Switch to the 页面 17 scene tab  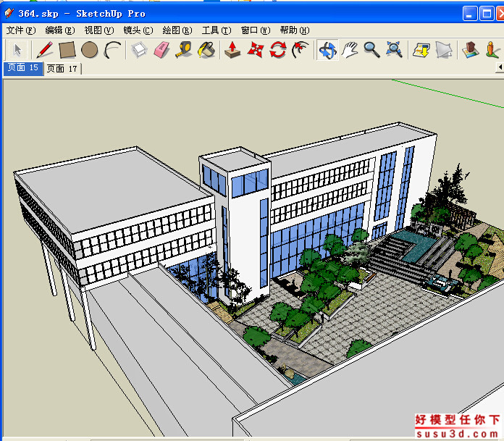point(62,69)
